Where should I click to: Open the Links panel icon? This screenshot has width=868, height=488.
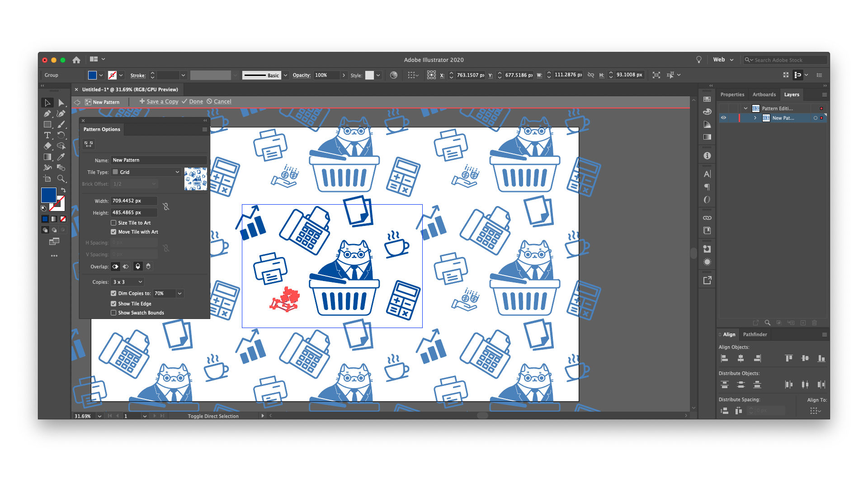(707, 218)
